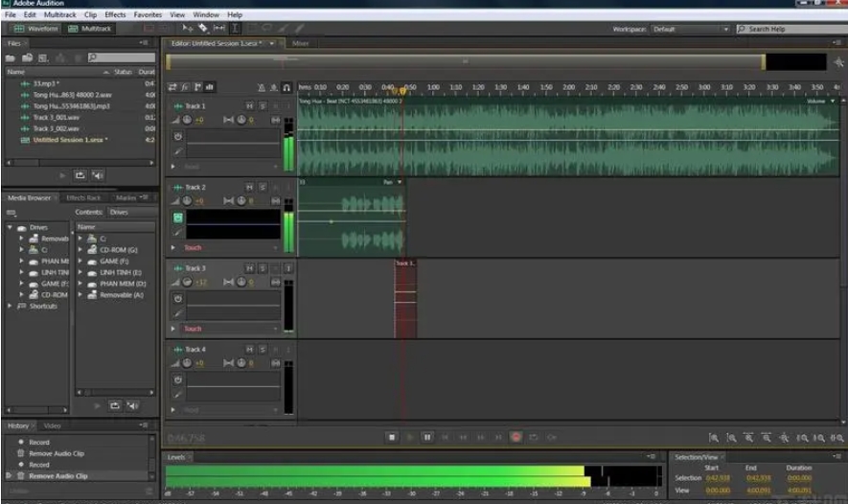Click Pause in the transport bar
Viewport: 848px width, 504px height.
pos(427,437)
